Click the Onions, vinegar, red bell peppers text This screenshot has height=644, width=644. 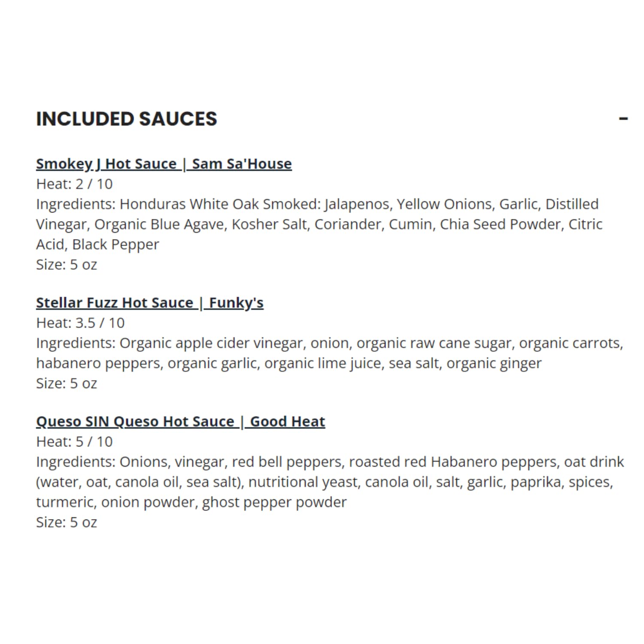click(231, 462)
